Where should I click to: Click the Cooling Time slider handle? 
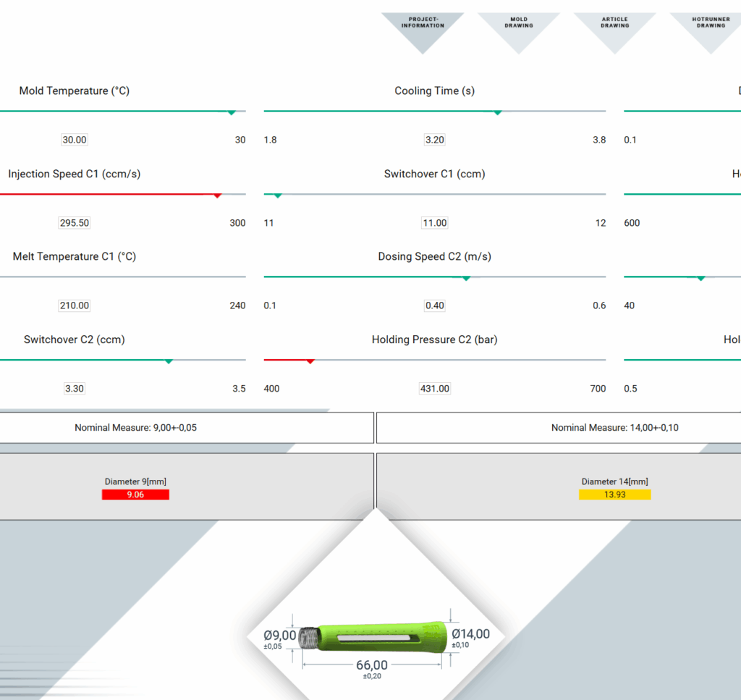click(497, 112)
